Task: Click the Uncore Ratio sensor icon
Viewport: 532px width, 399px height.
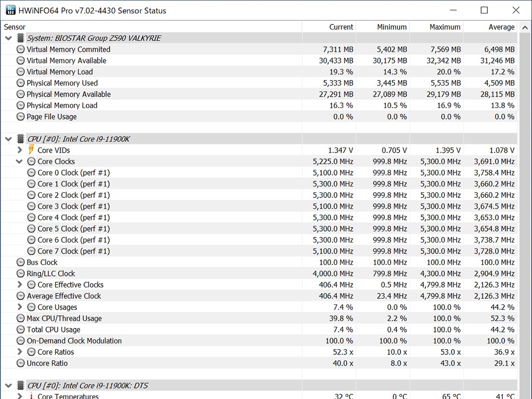Action: coord(20,363)
